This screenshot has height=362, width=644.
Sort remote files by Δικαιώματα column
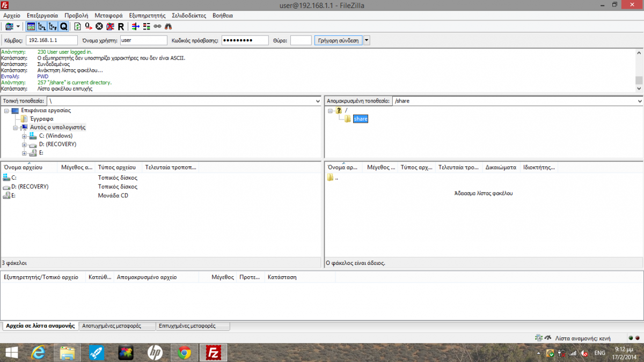pos(502,167)
